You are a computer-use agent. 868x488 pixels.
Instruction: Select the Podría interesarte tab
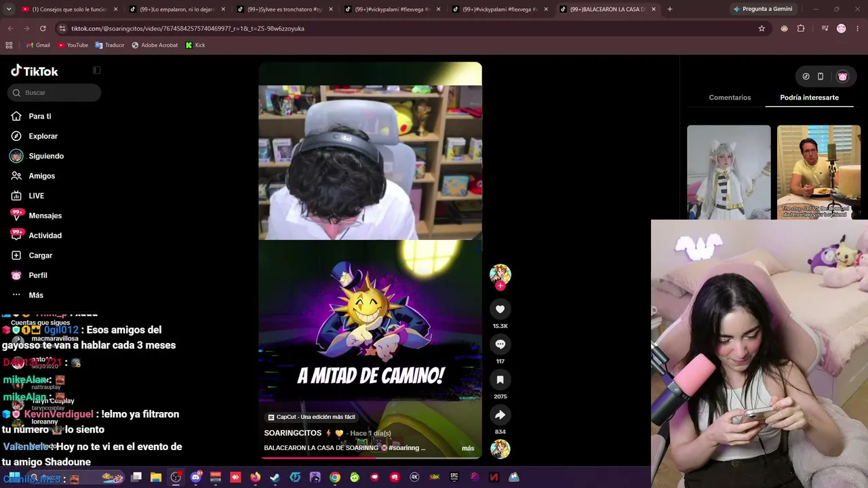click(809, 98)
